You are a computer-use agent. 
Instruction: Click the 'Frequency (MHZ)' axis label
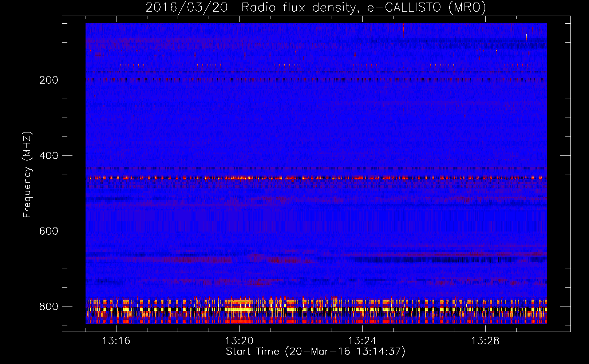tap(27, 174)
